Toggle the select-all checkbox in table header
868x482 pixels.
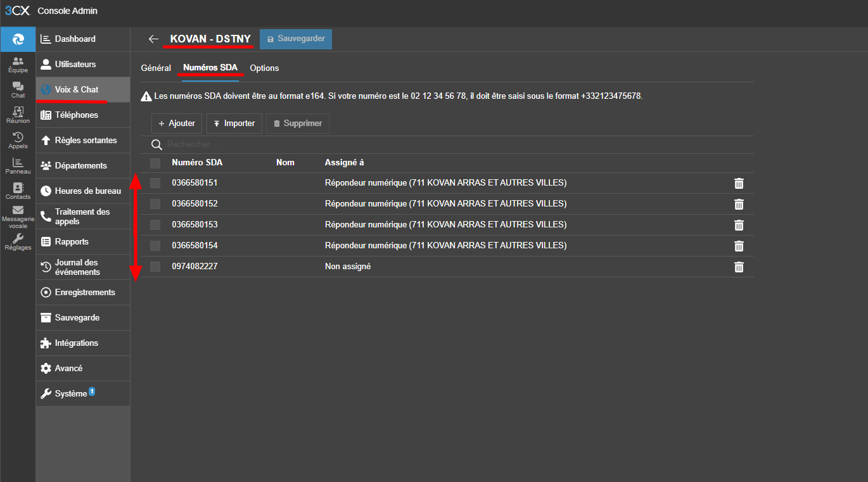[155, 163]
